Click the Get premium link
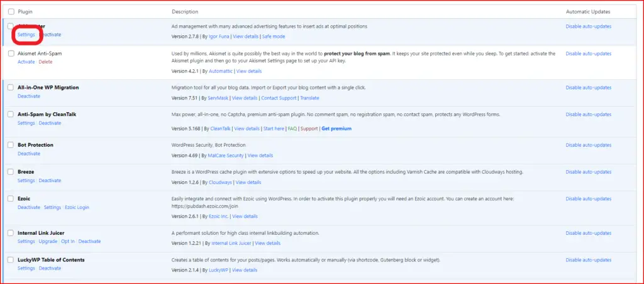This screenshot has height=284, width=644. (336, 128)
